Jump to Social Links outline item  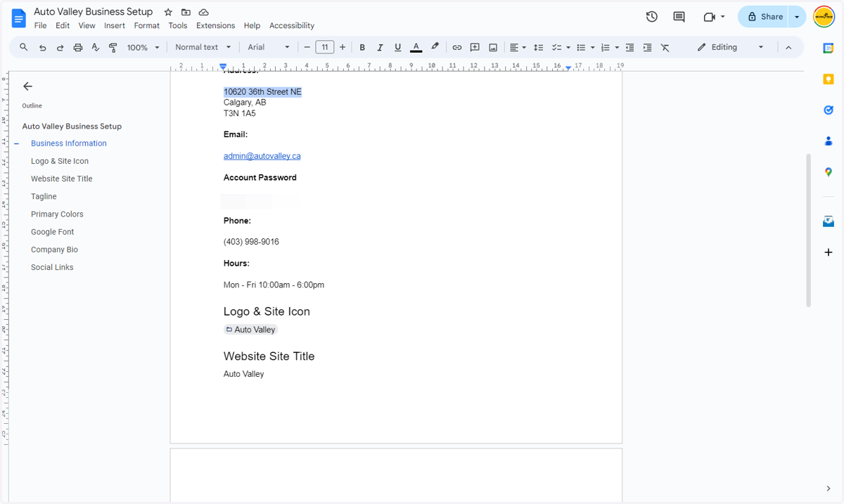[52, 267]
